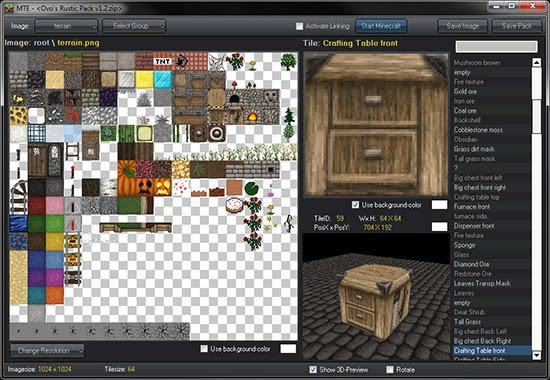Click the tile list scroll-up arrow

pyautogui.click(x=536, y=62)
